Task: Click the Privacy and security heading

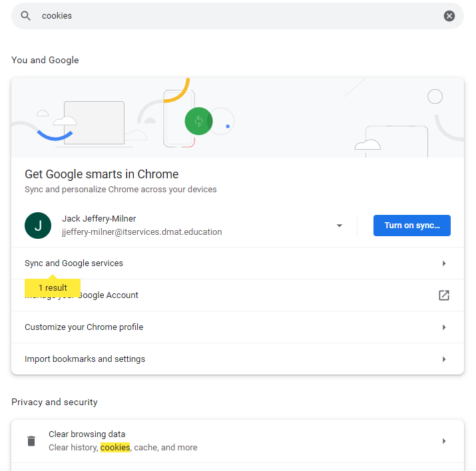Action: click(55, 402)
